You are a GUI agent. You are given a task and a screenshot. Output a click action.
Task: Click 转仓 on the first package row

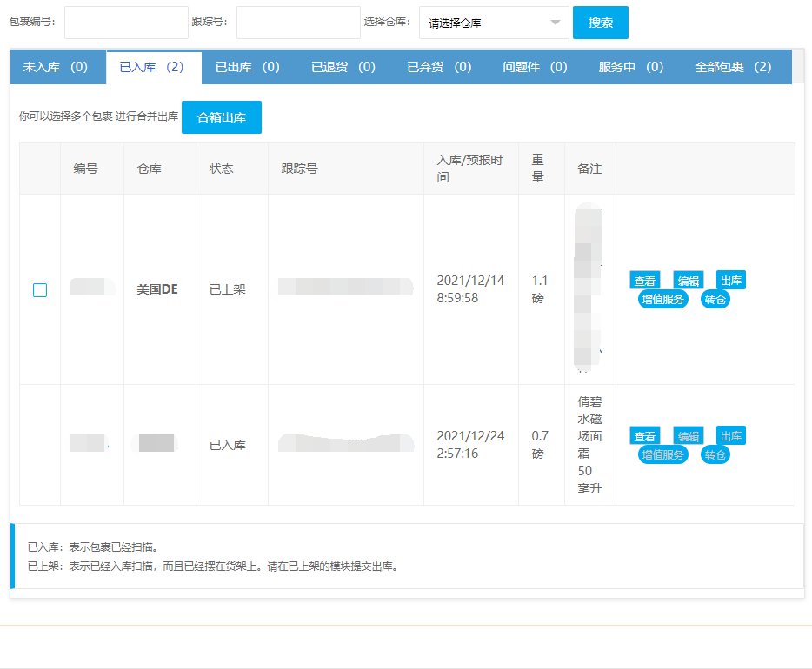click(x=715, y=299)
